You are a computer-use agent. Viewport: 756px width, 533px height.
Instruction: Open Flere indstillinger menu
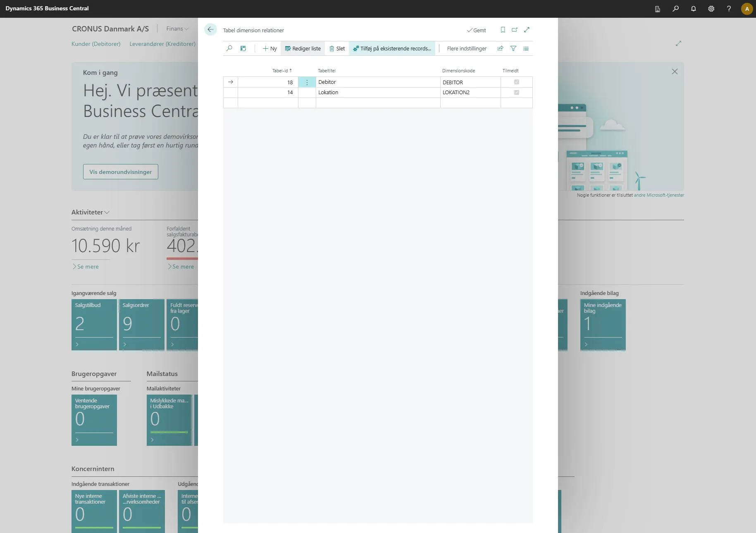(467, 48)
